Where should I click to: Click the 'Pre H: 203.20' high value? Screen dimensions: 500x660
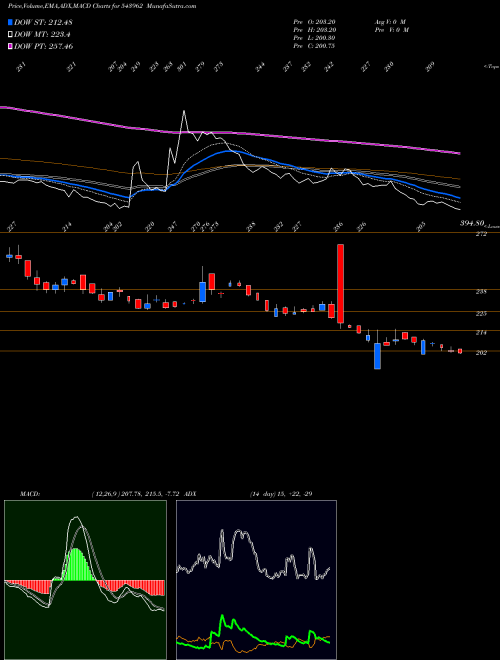click(314, 30)
